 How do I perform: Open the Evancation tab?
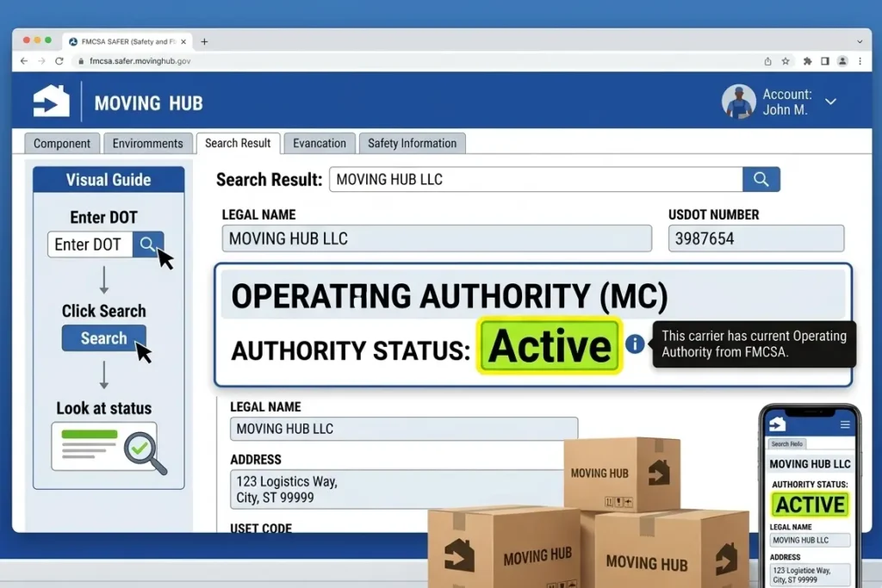320,144
